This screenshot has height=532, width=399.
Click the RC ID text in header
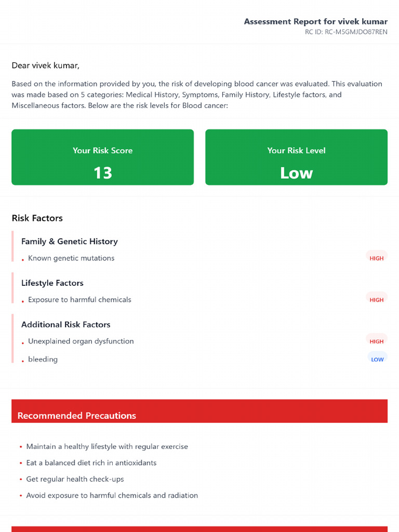[346, 32]
